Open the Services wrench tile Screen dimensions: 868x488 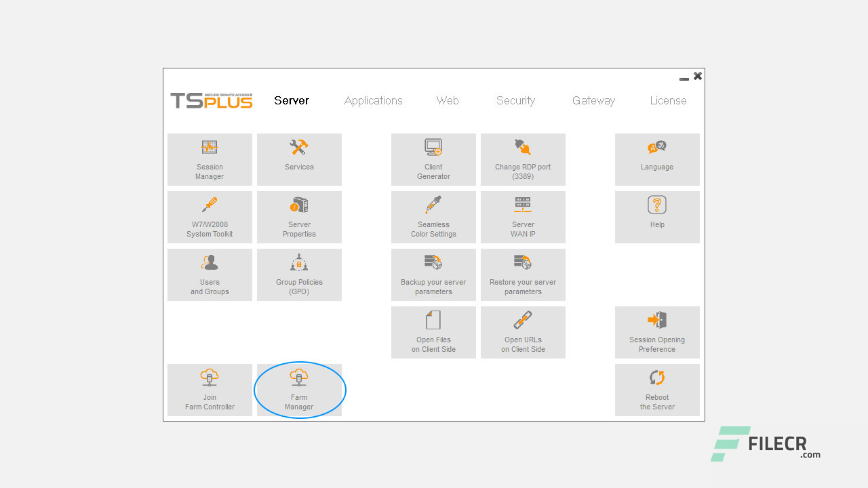pyautogui.click(x=299, y=159)
